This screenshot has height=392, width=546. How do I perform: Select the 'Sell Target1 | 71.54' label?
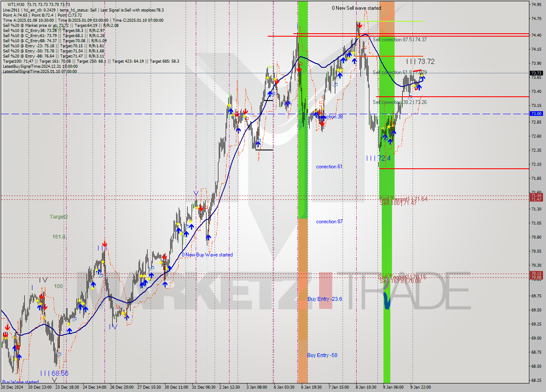point(404,199)
